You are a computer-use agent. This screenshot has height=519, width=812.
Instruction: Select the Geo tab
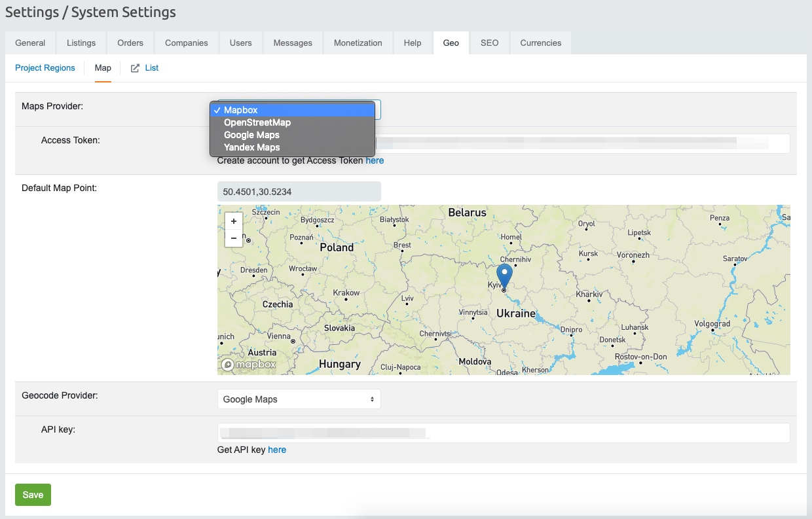[x=451, y=43]
